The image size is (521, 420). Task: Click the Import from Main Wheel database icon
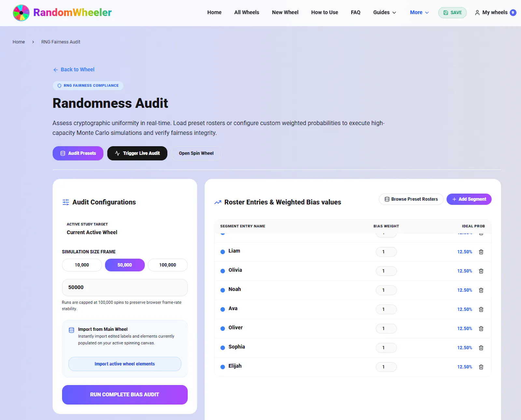(x=71, y=330)
